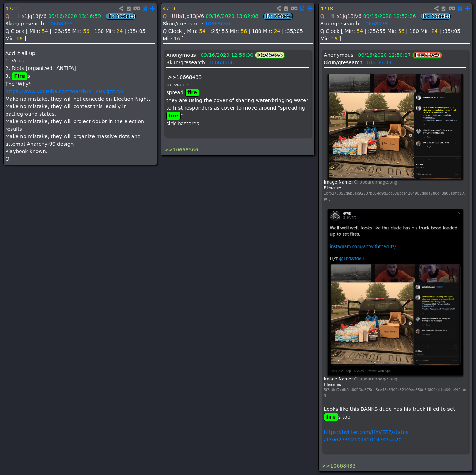Click filename 1dfb277053d6b8ac… png
476x475 pixels.
tap(394, 196)
